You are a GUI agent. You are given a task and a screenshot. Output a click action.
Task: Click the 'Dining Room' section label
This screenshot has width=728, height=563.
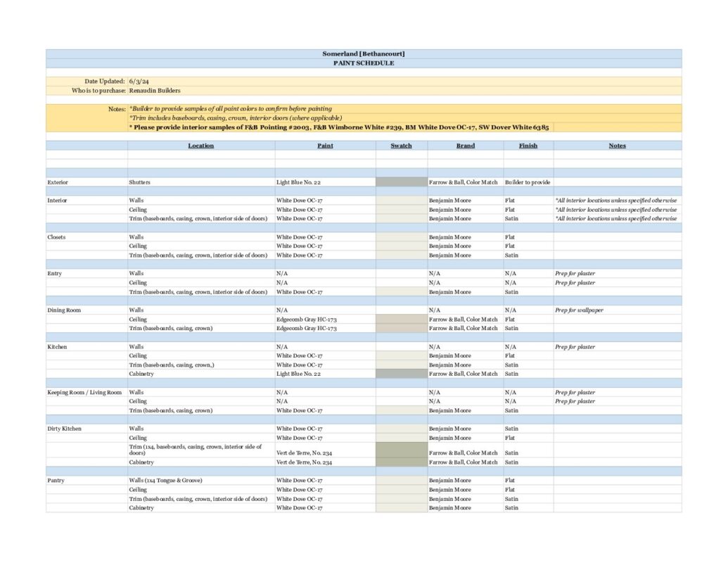tap(64, 310)
